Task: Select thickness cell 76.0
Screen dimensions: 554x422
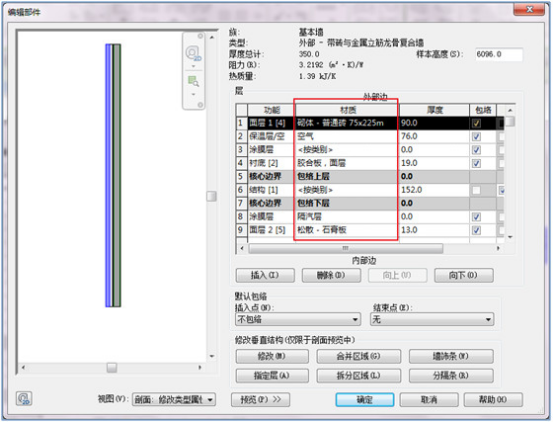Action: coord(435,136)
